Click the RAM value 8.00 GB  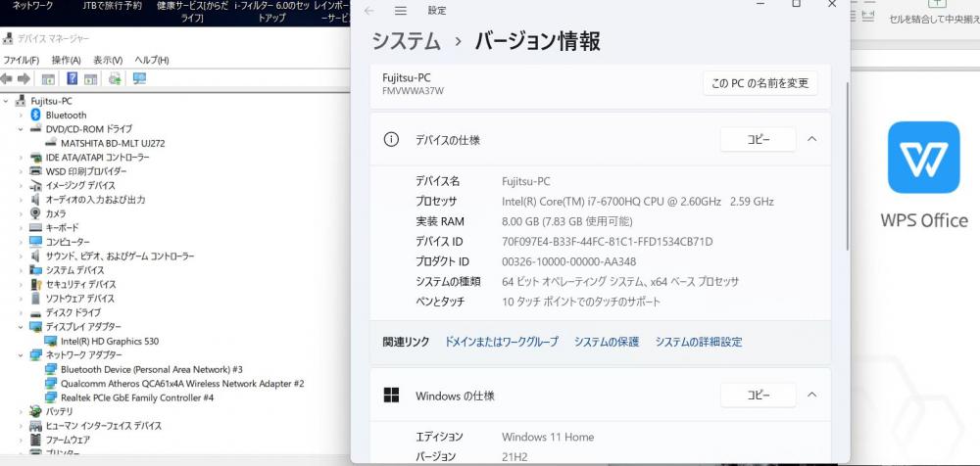click(x=566, y=221)
